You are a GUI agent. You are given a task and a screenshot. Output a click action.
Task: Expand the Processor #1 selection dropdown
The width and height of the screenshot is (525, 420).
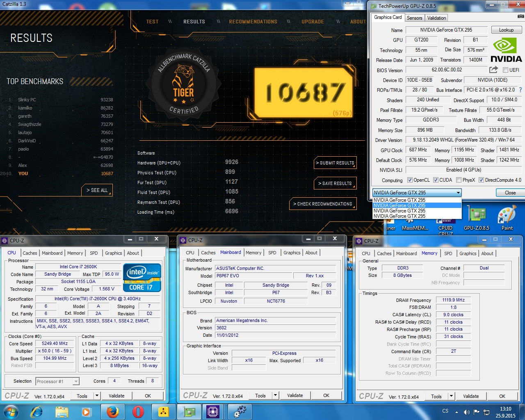[76, 381]
